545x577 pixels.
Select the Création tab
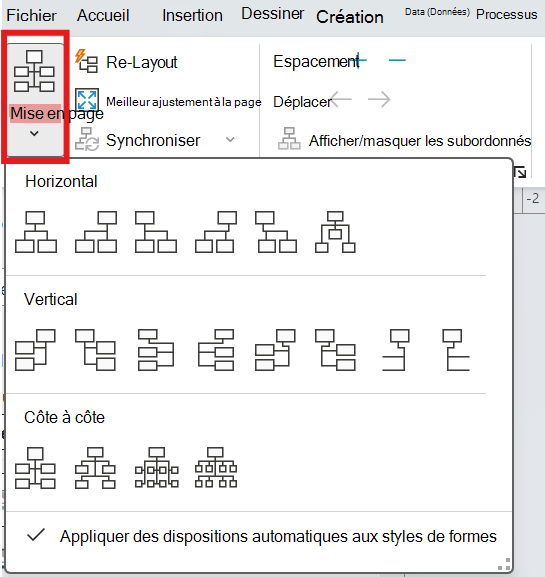350,17
